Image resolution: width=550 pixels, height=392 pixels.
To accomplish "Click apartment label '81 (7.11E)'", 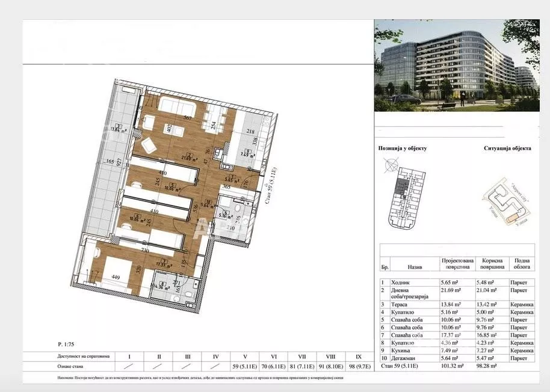I will click(302, 367).
